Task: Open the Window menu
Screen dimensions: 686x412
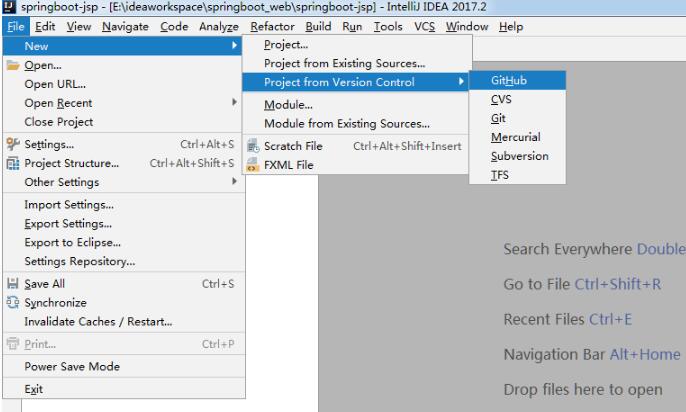Action: point(467,27)
